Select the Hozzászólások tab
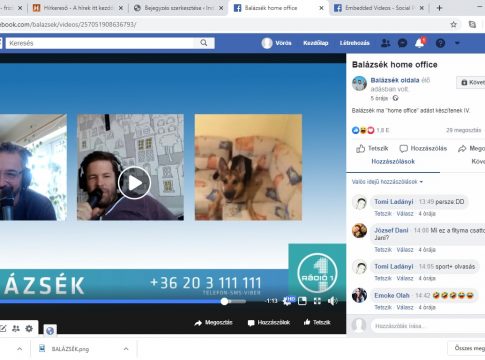This screenshot has height=360, width=485. coord(393,161)
